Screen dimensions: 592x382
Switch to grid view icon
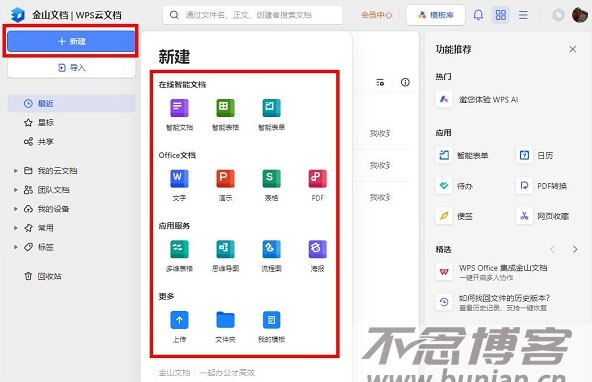tap(501, 15)
